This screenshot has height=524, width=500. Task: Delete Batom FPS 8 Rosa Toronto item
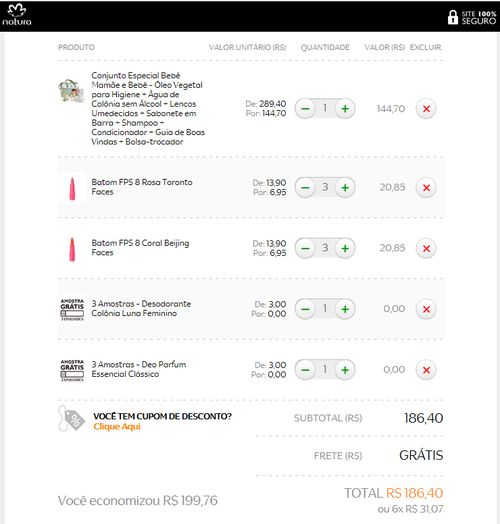(426, 187)
